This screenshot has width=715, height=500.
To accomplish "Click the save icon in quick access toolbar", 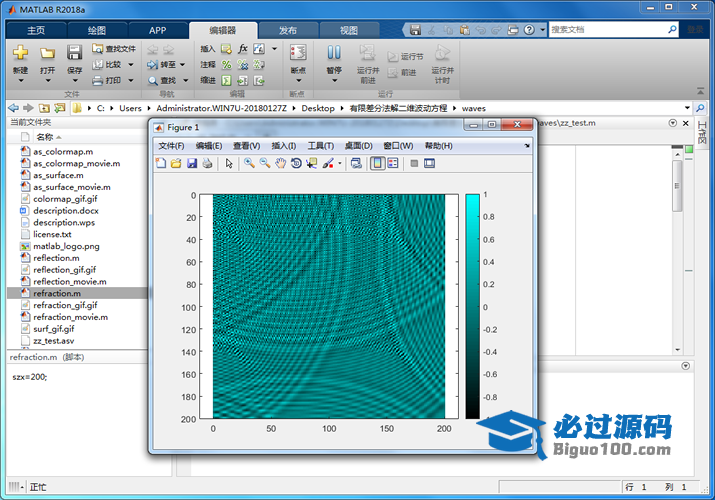I will click(415, 30).
